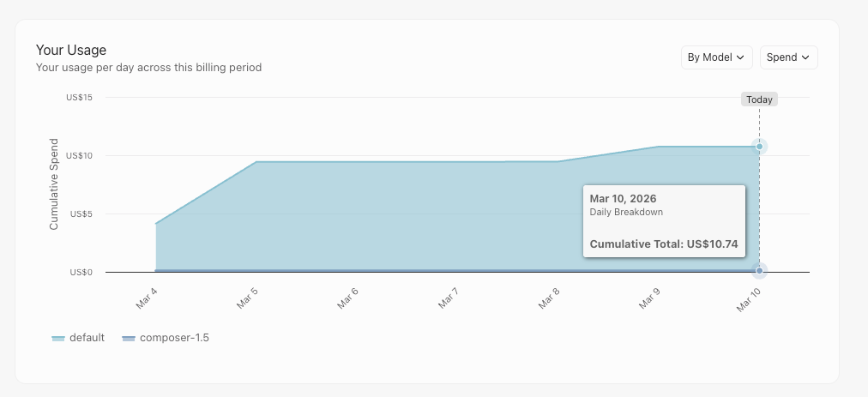Screen dimensions: 868x397
Task: Toggle the composer-1.5 series in legend
Action: pos(166,338)
